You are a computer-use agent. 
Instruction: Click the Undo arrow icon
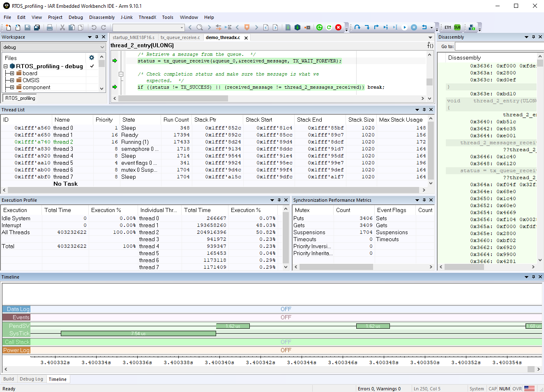[94, 28]
